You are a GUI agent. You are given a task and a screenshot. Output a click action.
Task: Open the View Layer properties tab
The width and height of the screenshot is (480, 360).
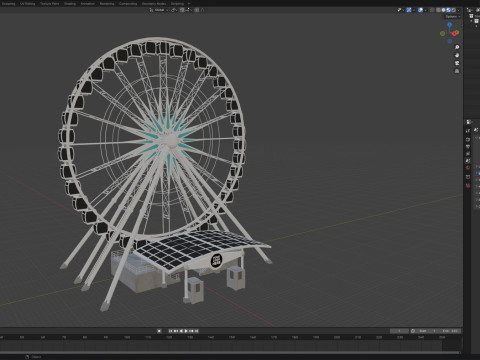click(468, 154)
